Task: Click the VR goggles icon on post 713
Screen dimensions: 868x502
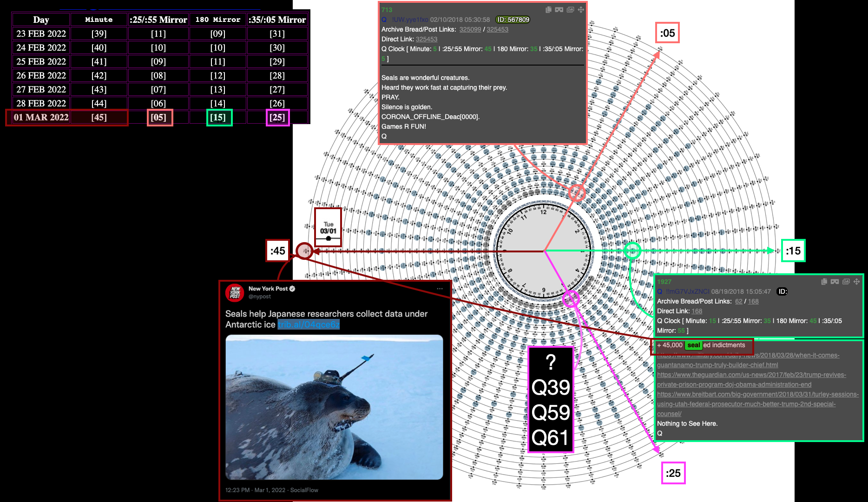Action: pyautogui.click(x=559, y=9)
